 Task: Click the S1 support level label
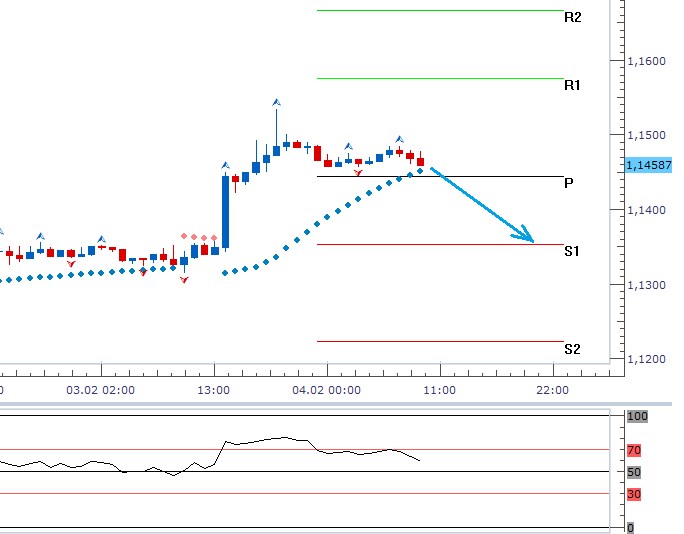coord(572,252)
